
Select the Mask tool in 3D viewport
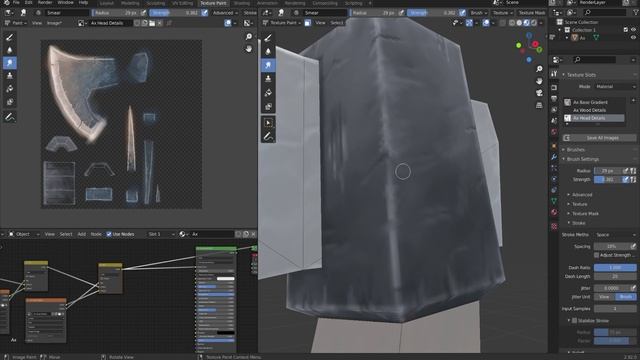point(268,106)
